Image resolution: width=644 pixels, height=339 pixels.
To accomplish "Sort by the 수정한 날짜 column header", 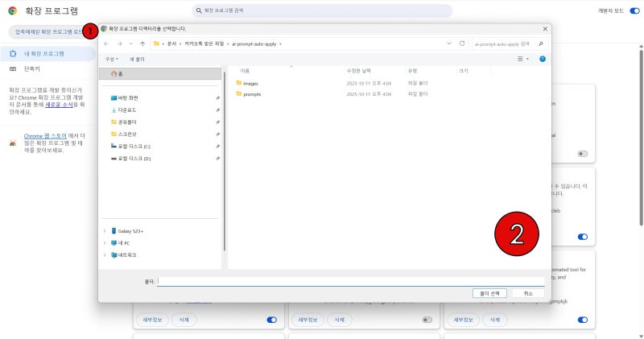I will (x=359, y=71).
